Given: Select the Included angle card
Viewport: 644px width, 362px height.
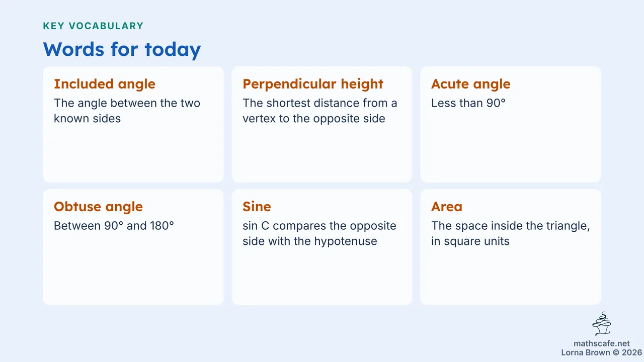Looking at the screenshot, I should (x=133, y=124).
